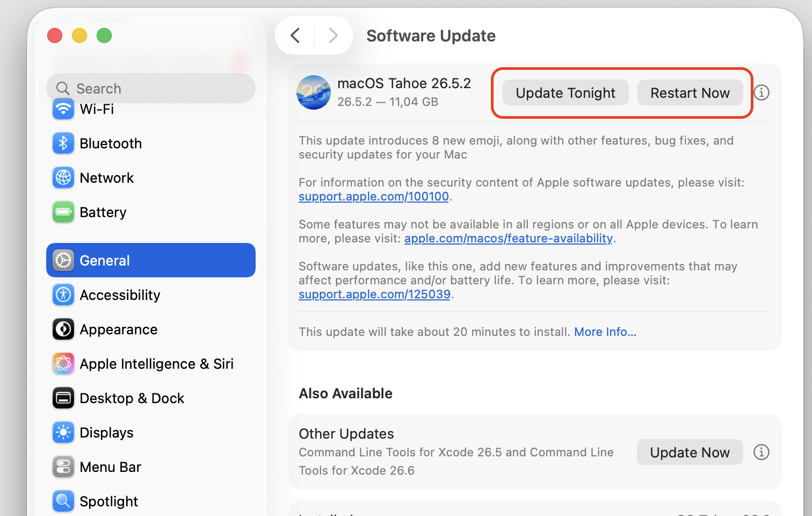Open the Wi-Fi label in sidebar
The image size is (812, 516).
[x=97, y=109]
